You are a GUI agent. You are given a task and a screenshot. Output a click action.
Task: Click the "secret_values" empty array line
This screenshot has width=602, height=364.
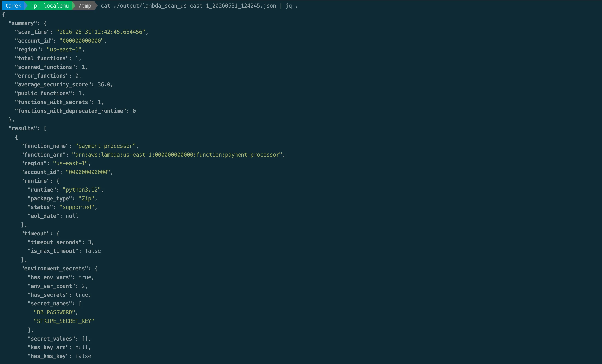tap(59, 339)
